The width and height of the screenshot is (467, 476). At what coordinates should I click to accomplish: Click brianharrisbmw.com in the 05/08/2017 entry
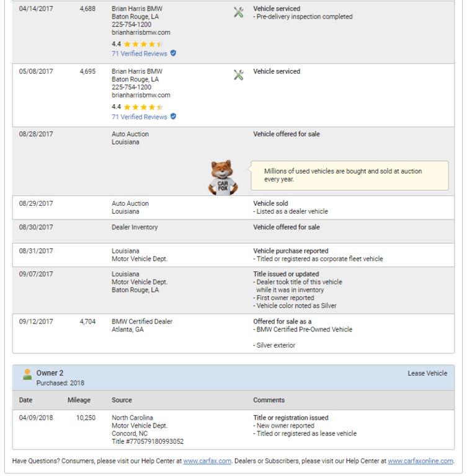tap(141, 95)
